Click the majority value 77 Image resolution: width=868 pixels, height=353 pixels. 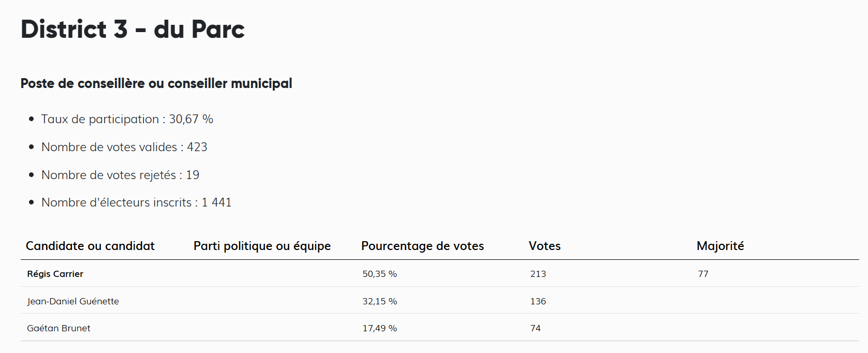click(703, 274)
